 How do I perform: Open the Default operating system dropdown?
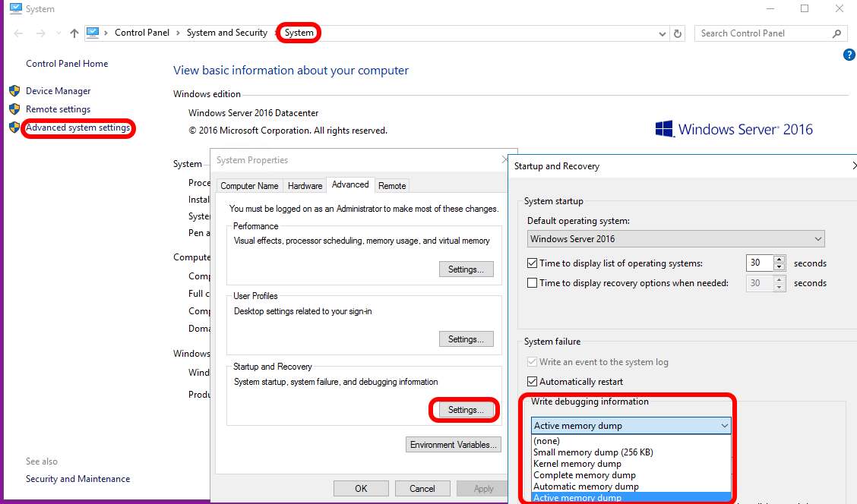click(x=818, y=238)
